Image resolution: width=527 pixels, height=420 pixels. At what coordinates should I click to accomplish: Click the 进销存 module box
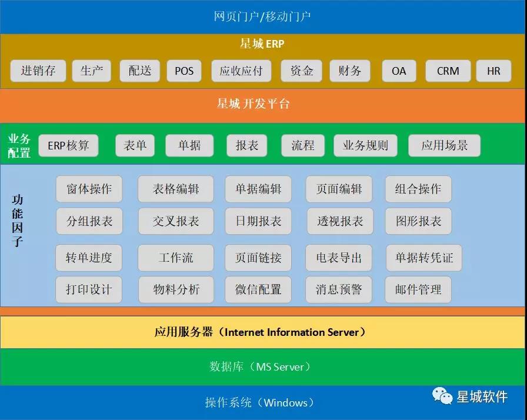coord(38,71)
